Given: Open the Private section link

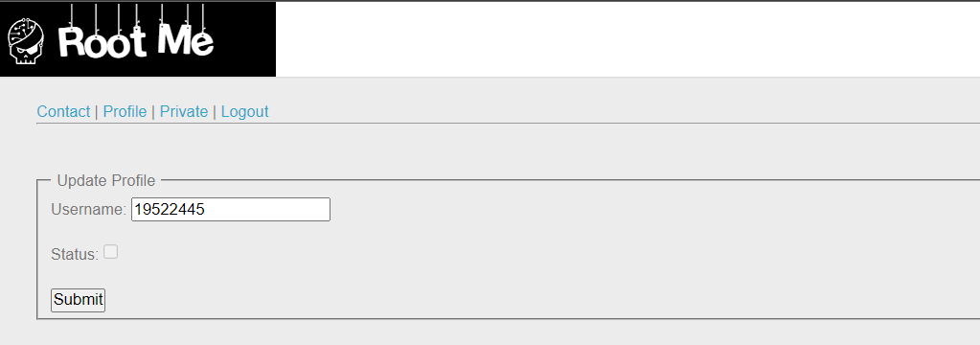Looking at the screenshot, I should click(x=184, y=111).
